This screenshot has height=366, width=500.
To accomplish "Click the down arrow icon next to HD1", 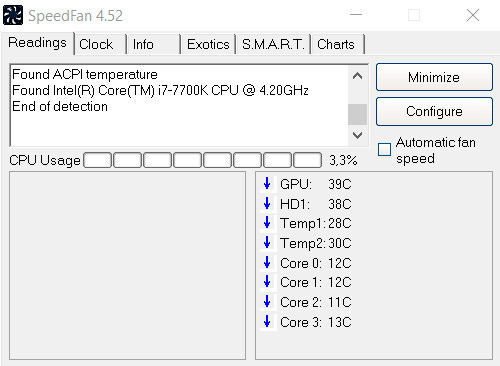I will 267,203.
